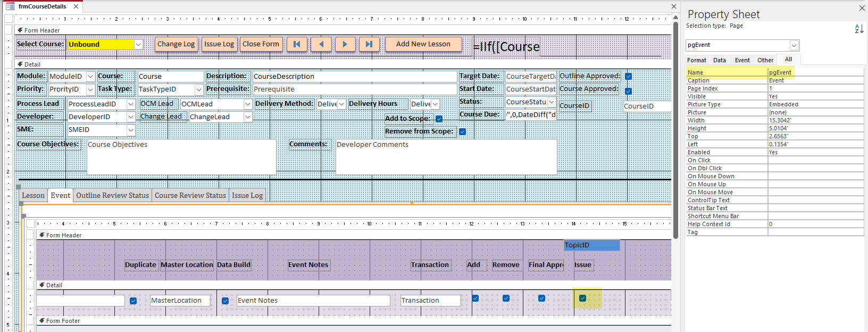
Task: Click the Change Log button
Action: coord(176,44)
